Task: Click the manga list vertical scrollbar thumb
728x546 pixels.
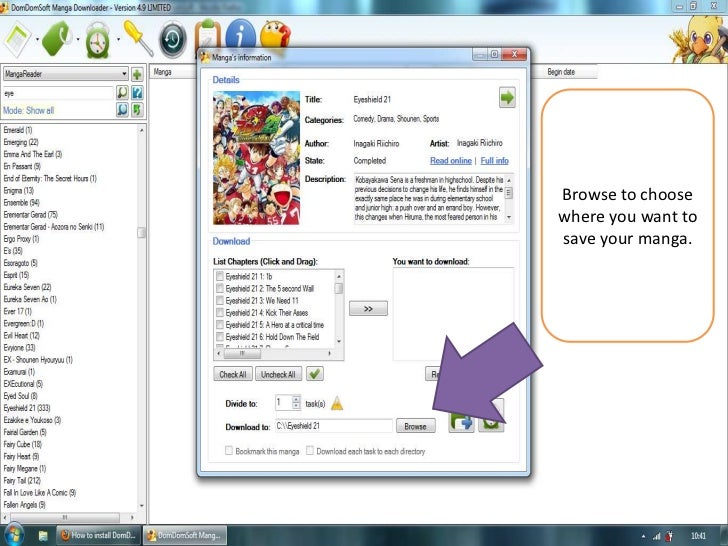Action: point(142,232)
